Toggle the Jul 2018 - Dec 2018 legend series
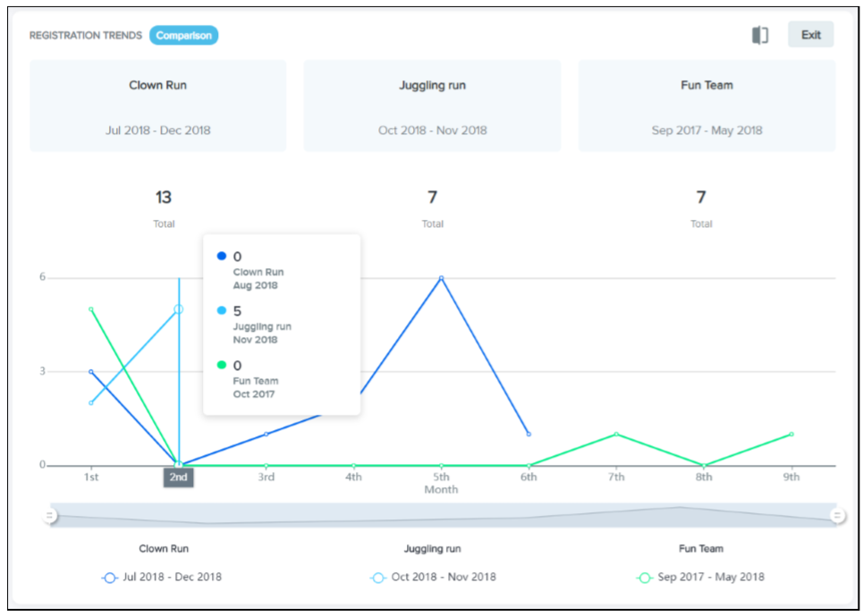The height and width of the screenshot is (616, 863). click(x=162, y=578)
